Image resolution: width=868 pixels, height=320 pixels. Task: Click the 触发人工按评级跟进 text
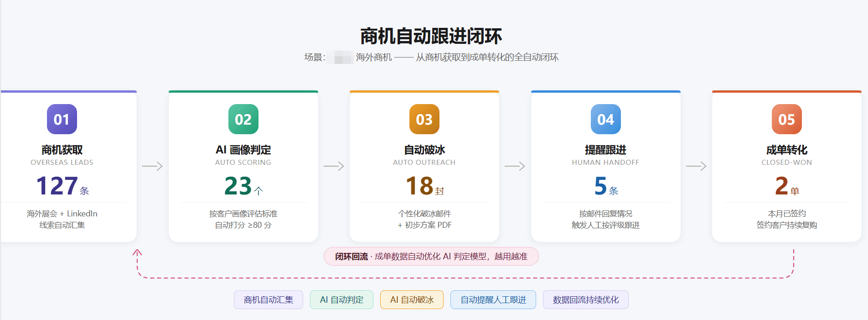pos(606,225)
